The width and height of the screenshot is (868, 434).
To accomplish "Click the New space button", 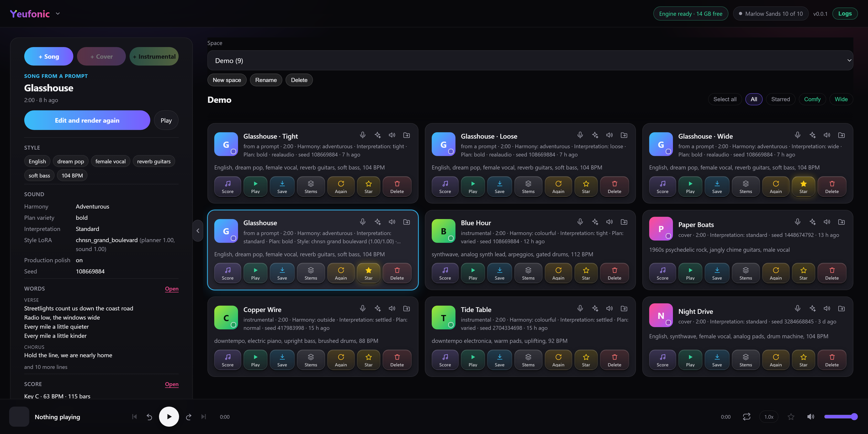I will pyautogui.click(x=227, y=80).
